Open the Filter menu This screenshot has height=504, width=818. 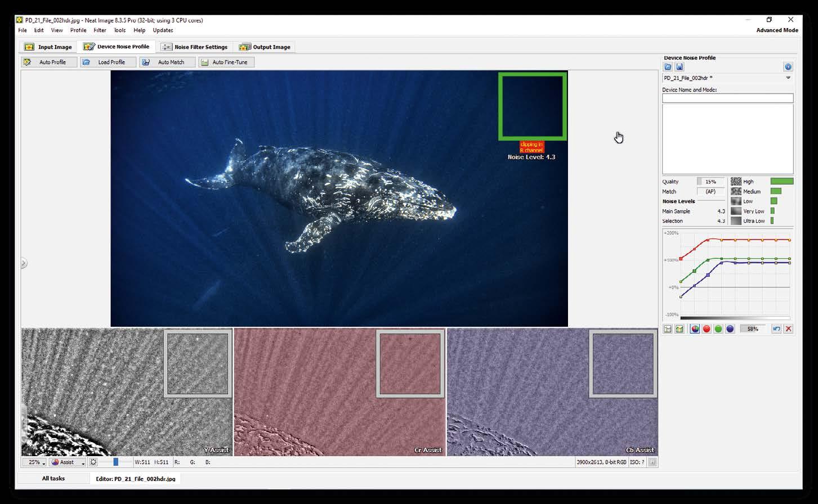tap(100, 30)
